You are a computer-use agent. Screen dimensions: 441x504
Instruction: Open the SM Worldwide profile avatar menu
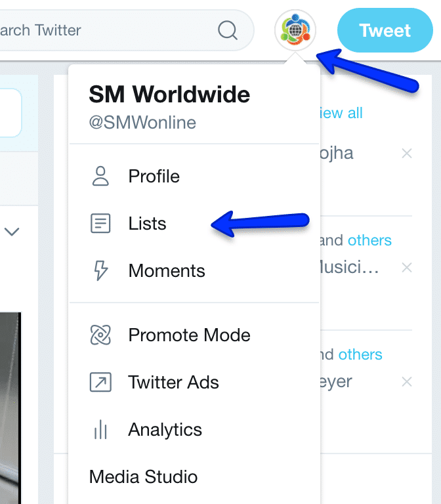295,30
